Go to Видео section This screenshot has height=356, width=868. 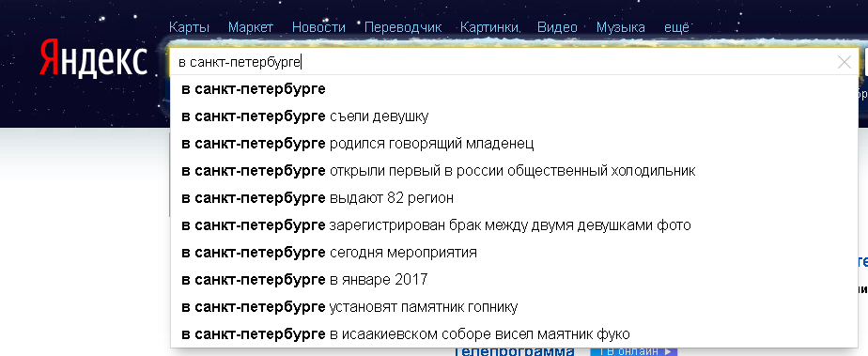click(x=557, y=27)
